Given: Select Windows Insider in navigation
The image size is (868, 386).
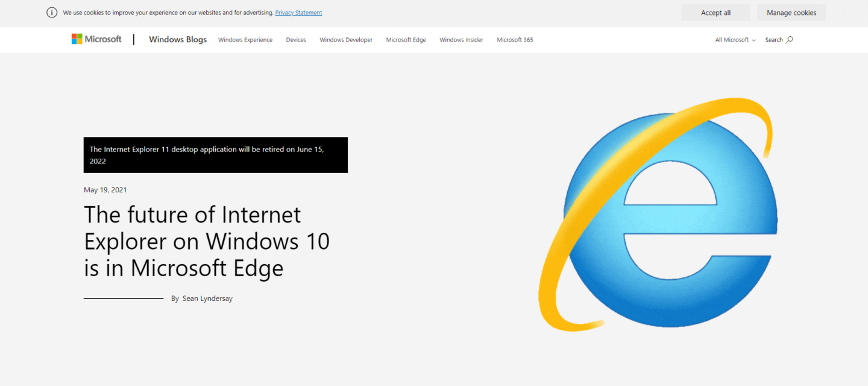Looking at the screenshot, I should 461,40.
